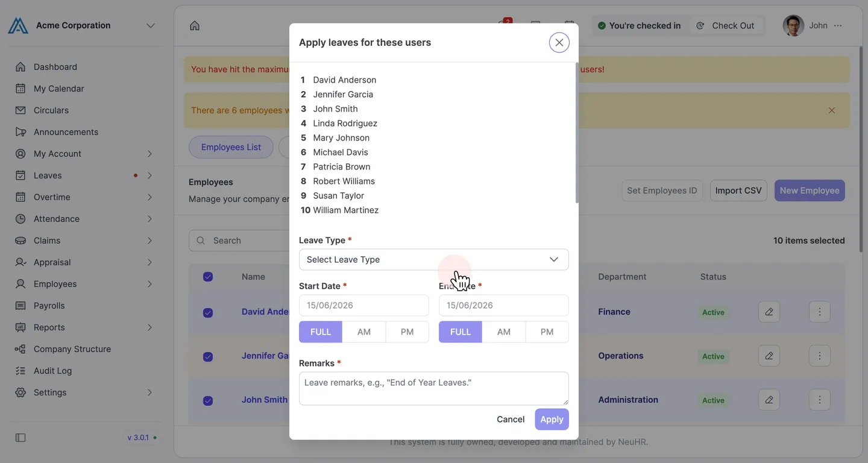The height and width of the screenshot is (463, 868).
Task: Click the Leaves sidebar icon
Action: 20,175
